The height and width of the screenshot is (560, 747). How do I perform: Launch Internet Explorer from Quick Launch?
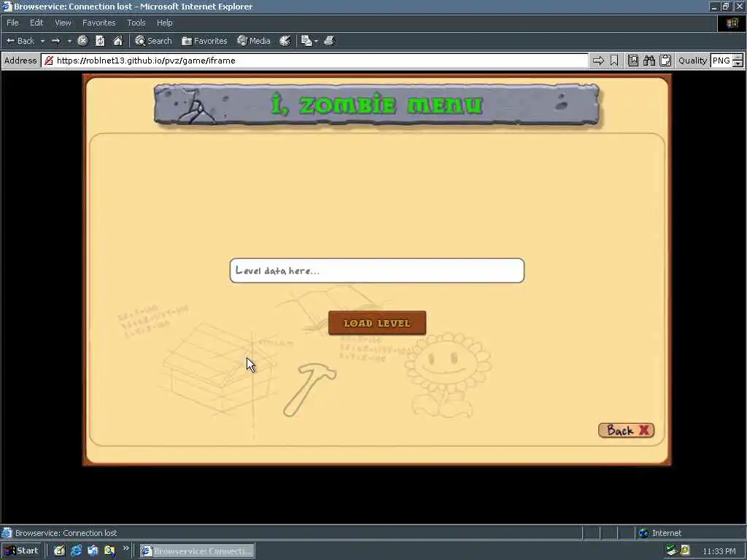tap(76, 551)
